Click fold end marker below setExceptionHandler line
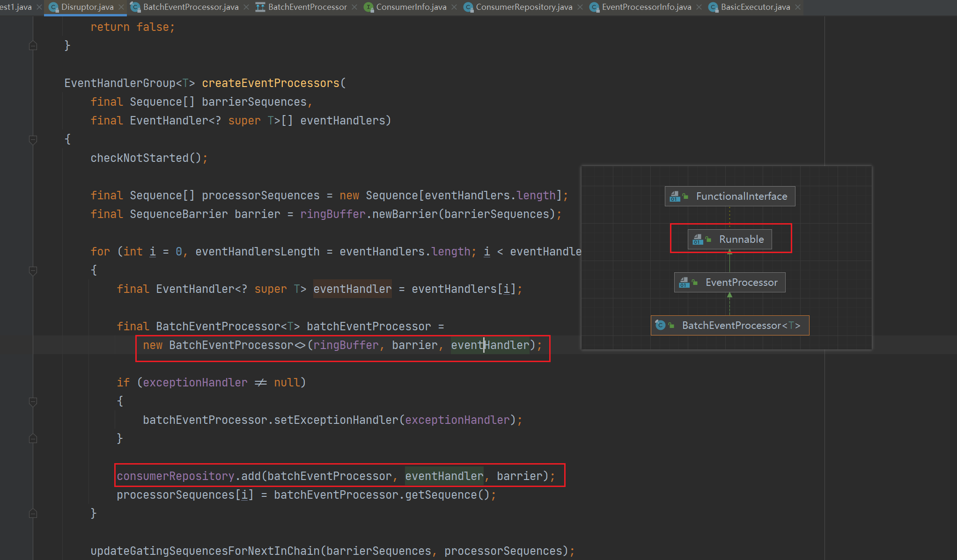 [x=33, y=439]
